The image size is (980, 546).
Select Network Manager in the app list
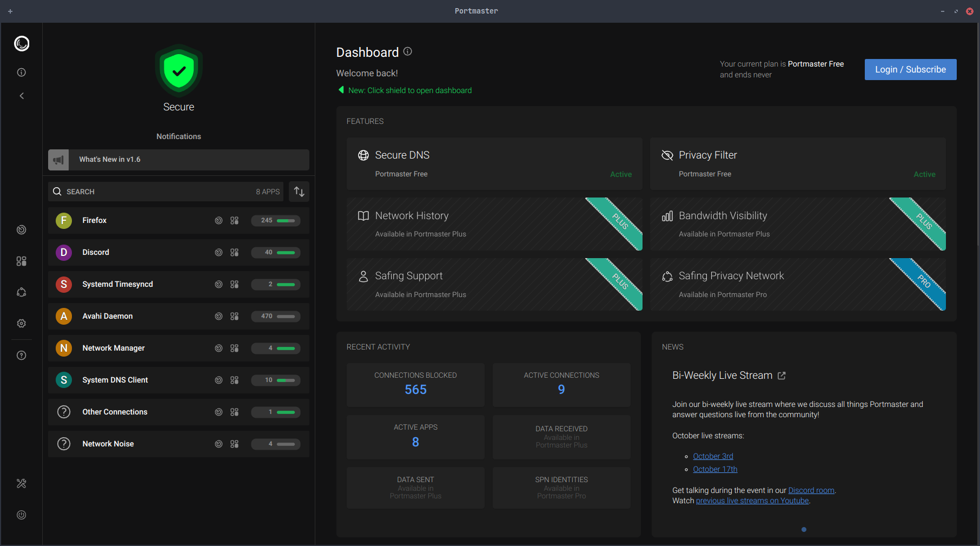pyautogui.click(x=178, y=348)
